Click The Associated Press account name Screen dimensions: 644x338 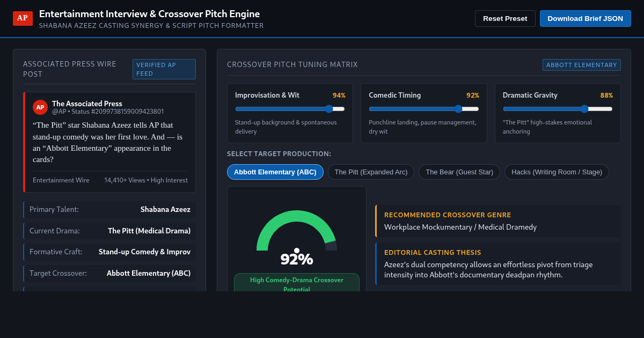[87, 104]
